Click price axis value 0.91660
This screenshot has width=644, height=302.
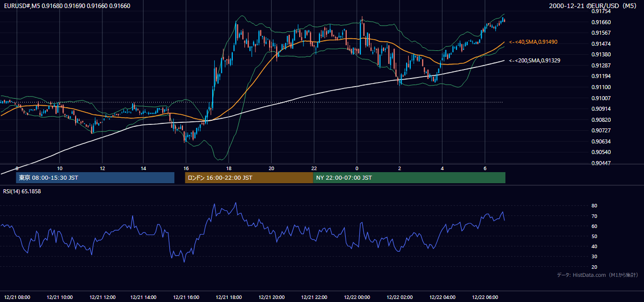coord(601,22)
